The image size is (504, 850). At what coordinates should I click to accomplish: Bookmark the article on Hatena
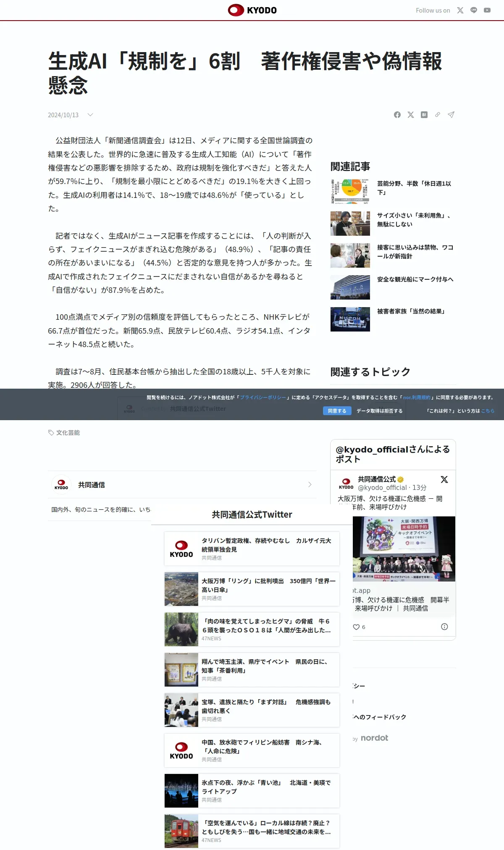tap(424, 115)
